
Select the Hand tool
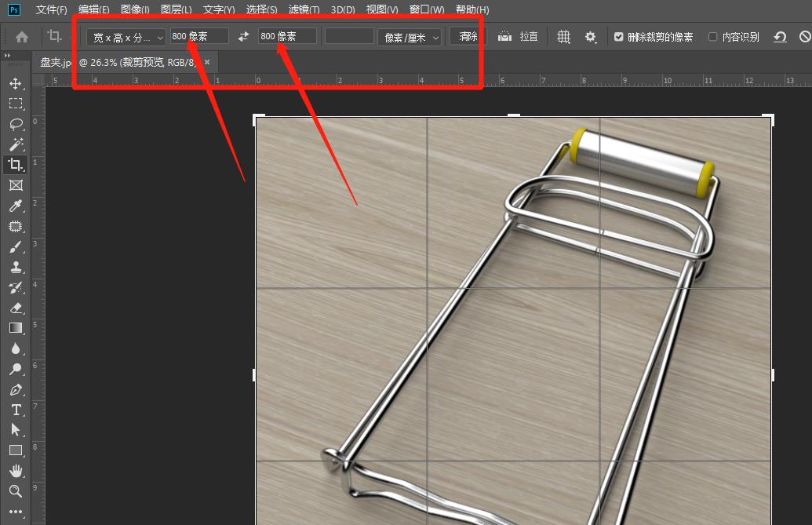[16, 471]
